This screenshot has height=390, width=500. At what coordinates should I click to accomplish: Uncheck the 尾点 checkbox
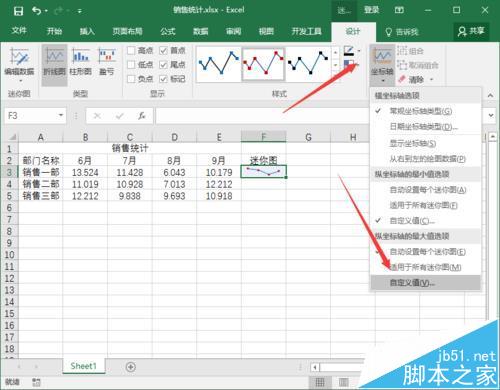coord(163,65)
